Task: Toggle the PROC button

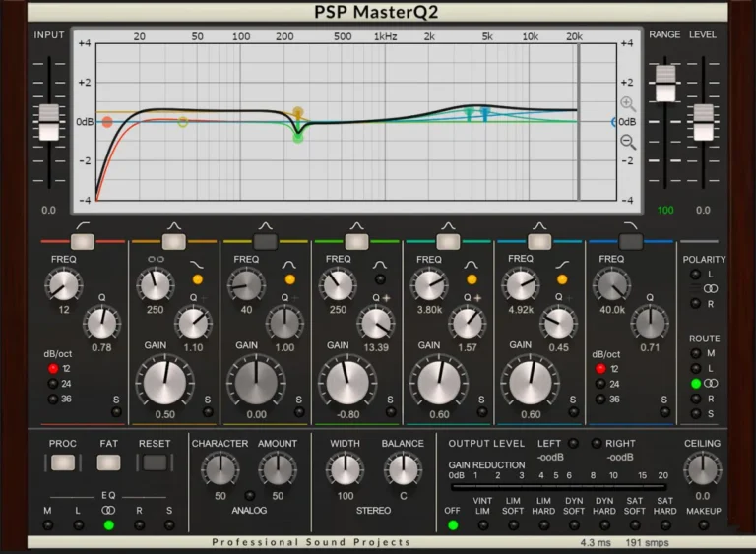Action: 63,462
